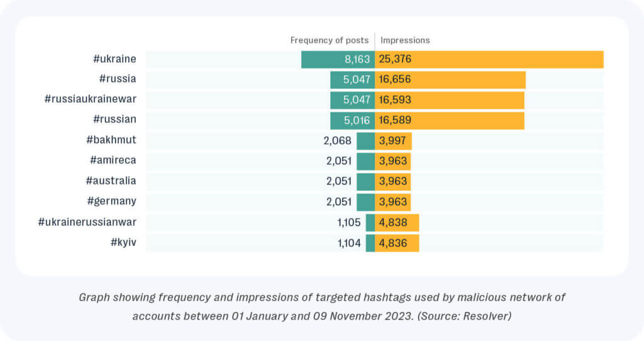Click the 2,068 frequency value for #bakhmut
Viewport: 644px width, 341px height.
337,141
